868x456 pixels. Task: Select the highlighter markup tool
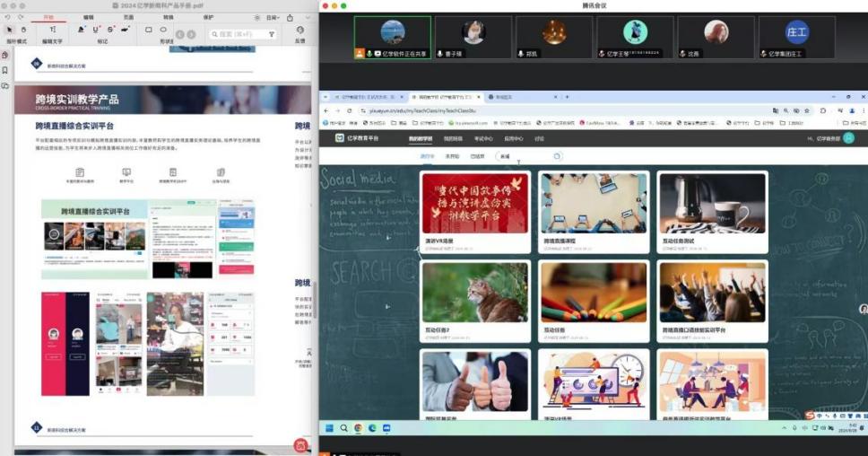[x=81, y=30]
